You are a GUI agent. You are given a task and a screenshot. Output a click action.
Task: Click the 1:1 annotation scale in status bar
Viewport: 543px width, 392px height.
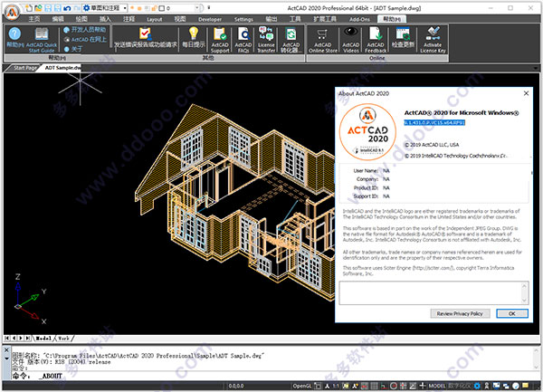pos(336,386)
